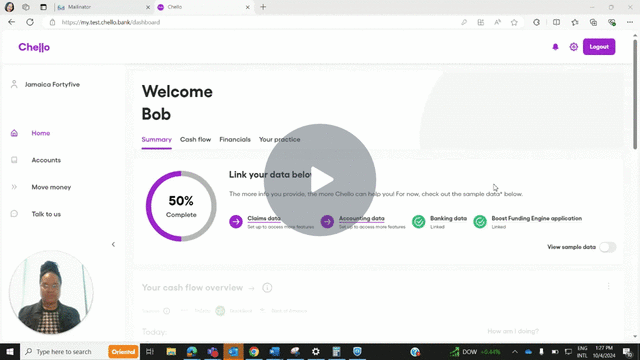Open the Home sidebar icon
The width and height of the screenshot is (640, 360).
(x=14, y=133)
